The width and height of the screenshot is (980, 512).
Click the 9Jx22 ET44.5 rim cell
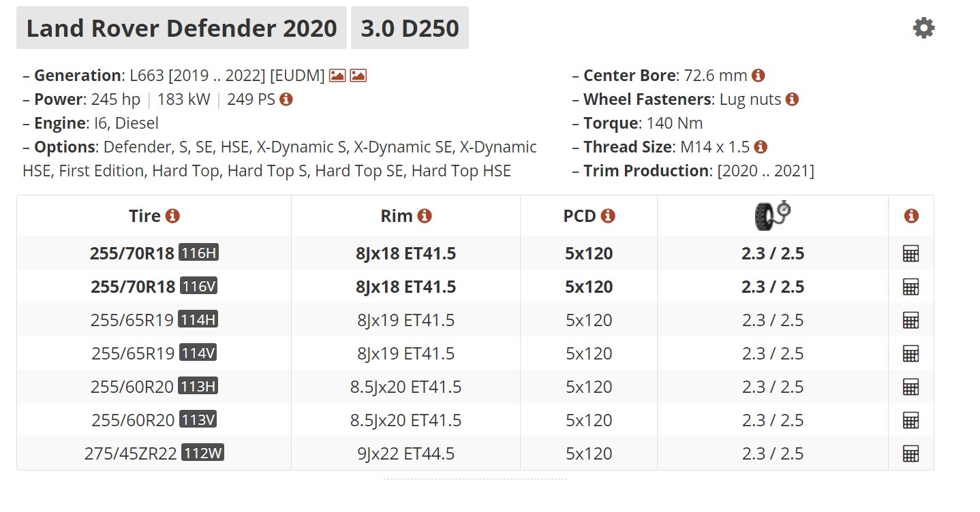pyautogui.click(x=405, y=453)
